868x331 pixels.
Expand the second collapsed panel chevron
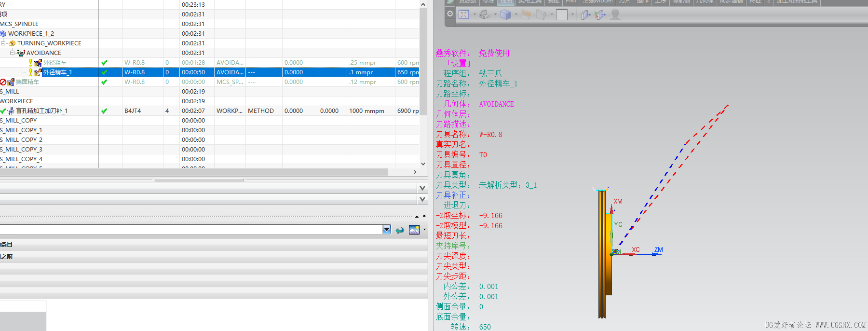click(422, 199)
